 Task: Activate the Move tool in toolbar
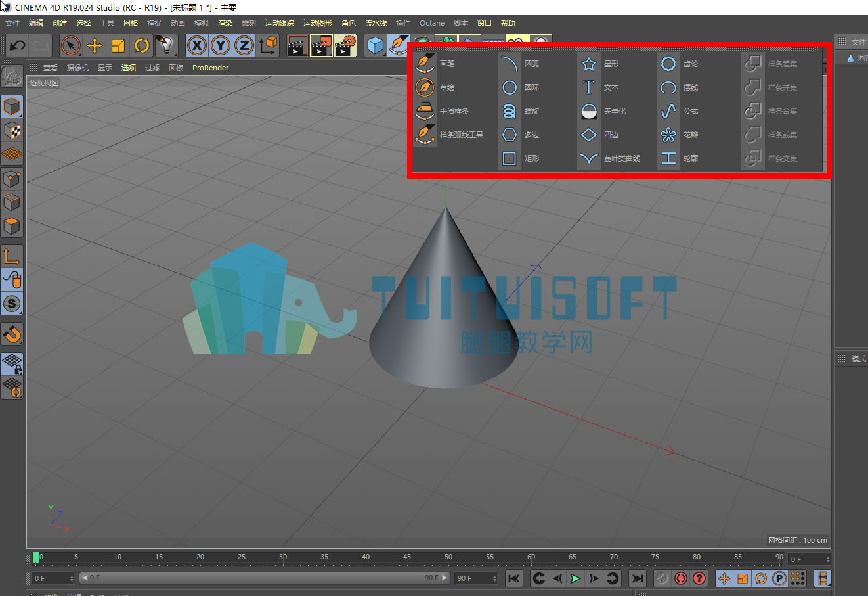click(95, 45)
